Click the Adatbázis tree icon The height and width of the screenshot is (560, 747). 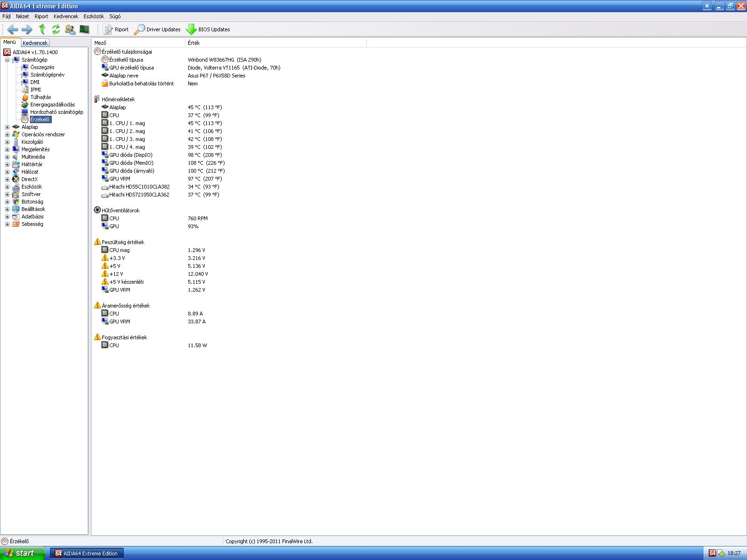(x=16, y=217)
